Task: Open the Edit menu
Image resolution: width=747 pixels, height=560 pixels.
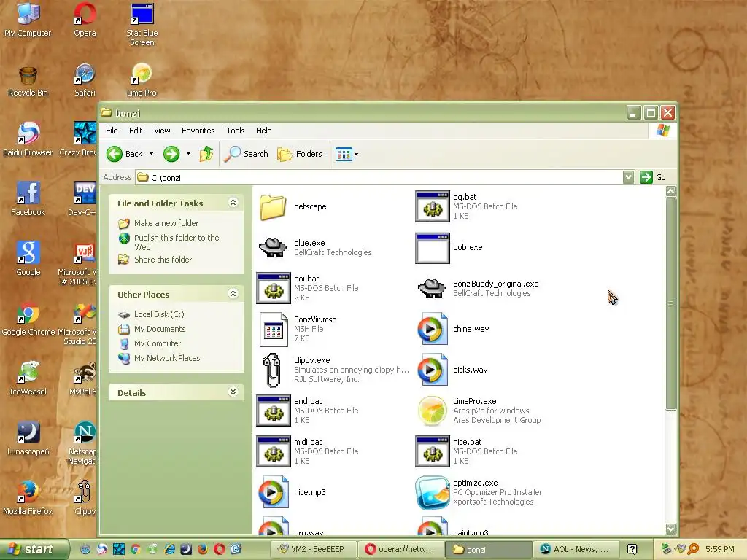Action: (135, 131)
